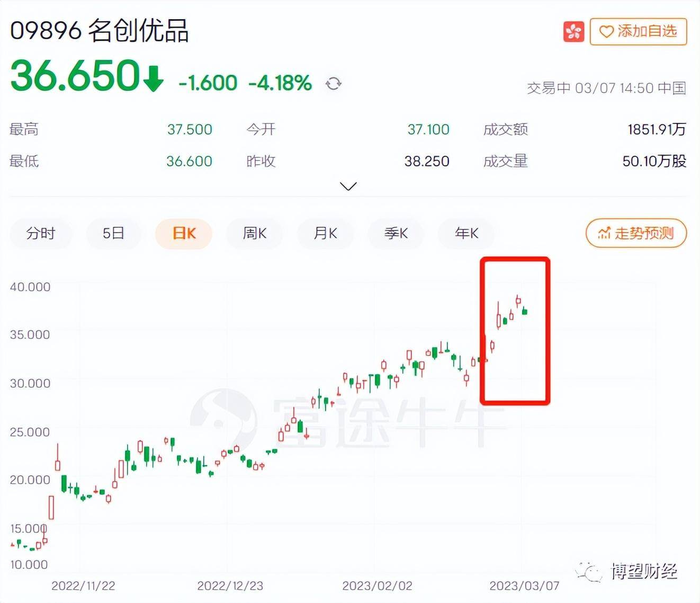Switch to the 分时 chart tab
The width and height of the screenshot is (700, 603).
point(41,233)
